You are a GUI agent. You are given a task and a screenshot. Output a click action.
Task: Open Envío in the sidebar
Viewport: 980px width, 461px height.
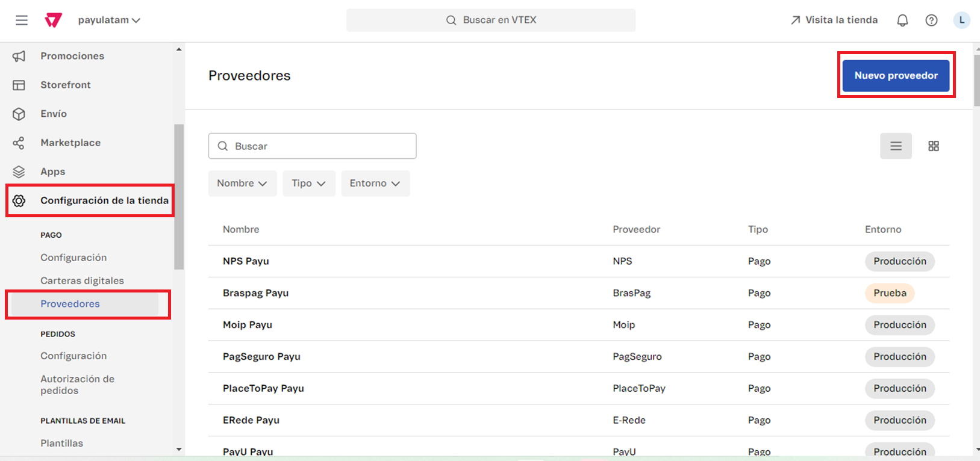tap(54, 114)
